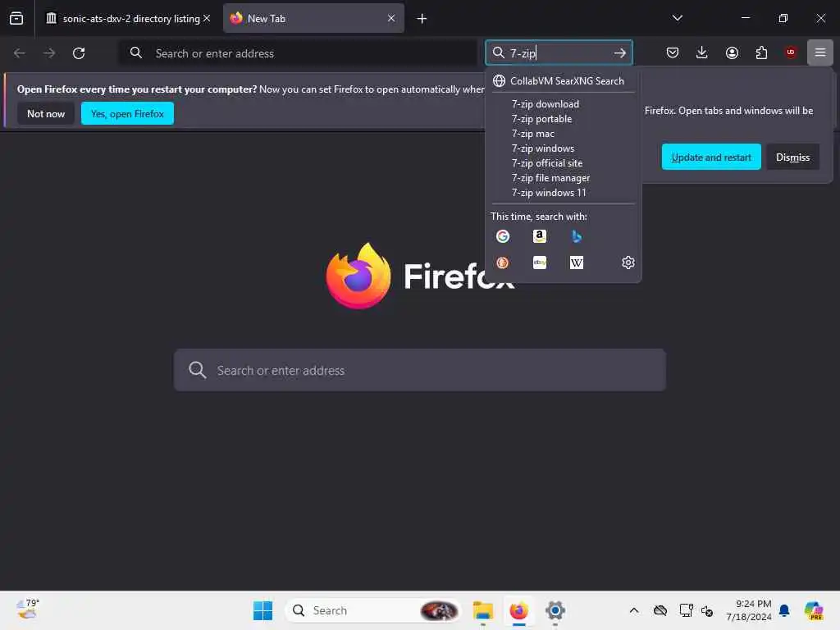
Task: Open the Downloads panel
Action: (x=702, y=52)
